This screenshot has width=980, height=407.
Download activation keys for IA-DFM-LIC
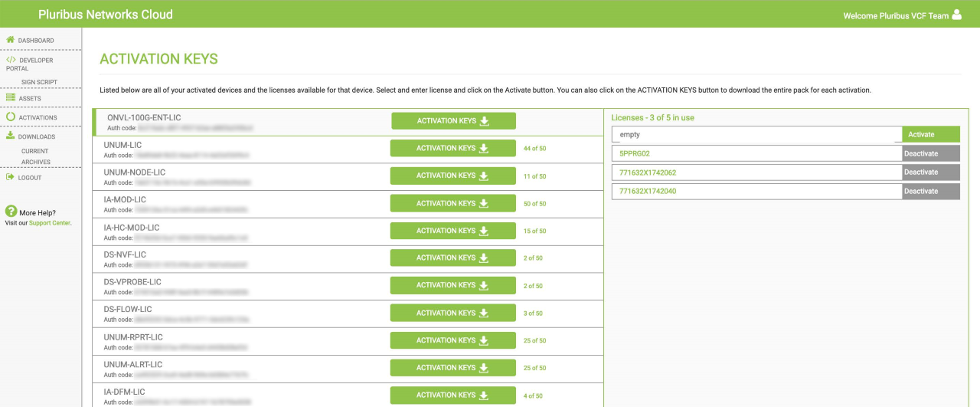click(452, 396)
